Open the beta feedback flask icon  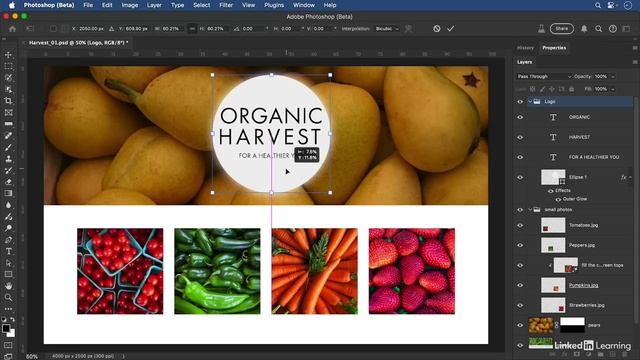[541, 29]
